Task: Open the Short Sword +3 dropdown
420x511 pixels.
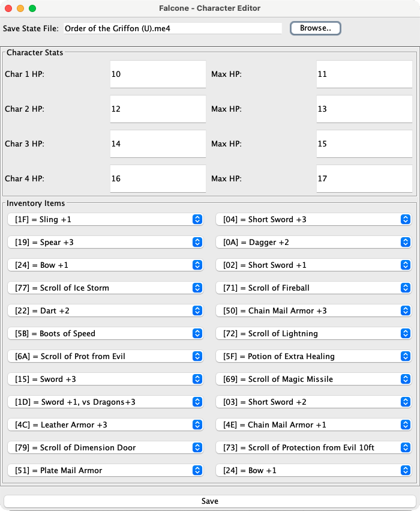Action: point(314,219)
